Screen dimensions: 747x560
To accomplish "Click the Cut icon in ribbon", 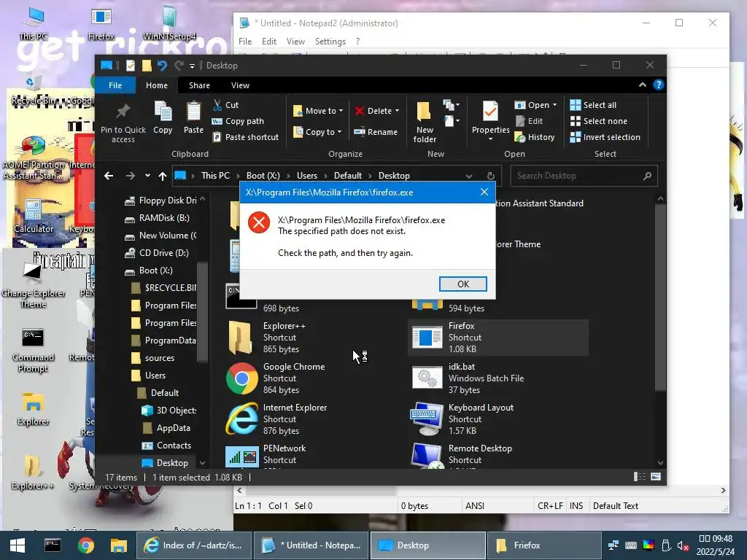I will (217, 105).
